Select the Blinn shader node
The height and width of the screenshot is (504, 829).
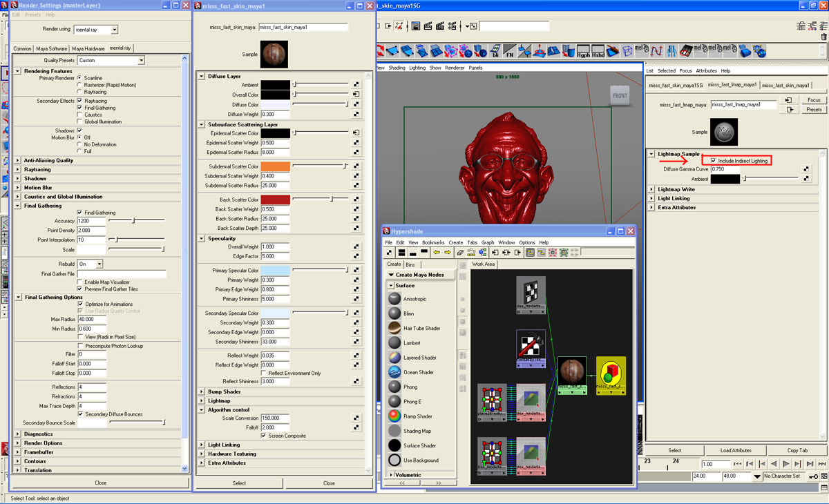coord(394,313)
